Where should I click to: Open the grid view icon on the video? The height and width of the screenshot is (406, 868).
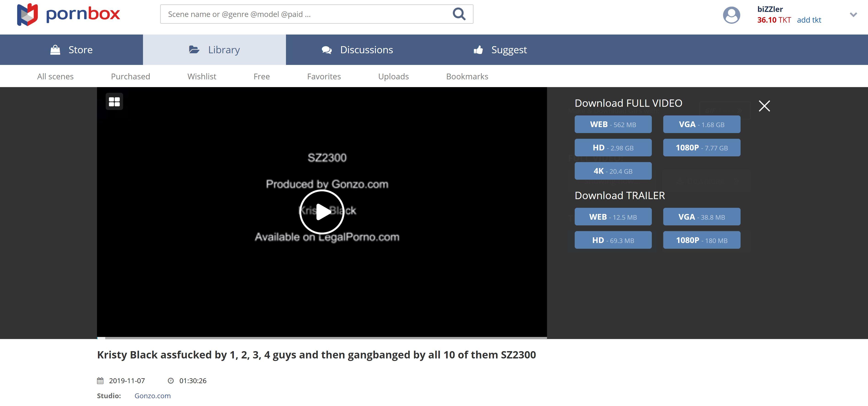[114, 101]
